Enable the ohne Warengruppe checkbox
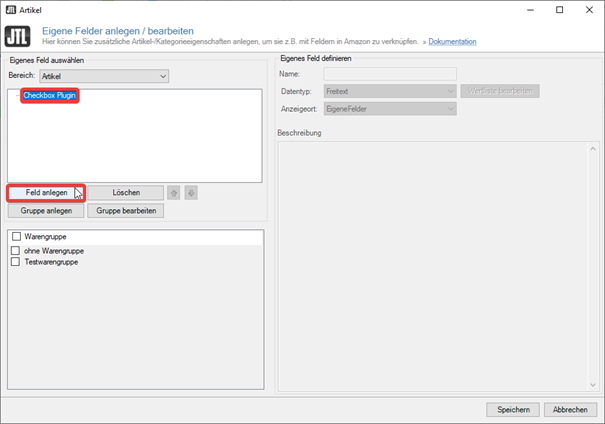This screenshot has height=424, width=605. tap(15, 251)
